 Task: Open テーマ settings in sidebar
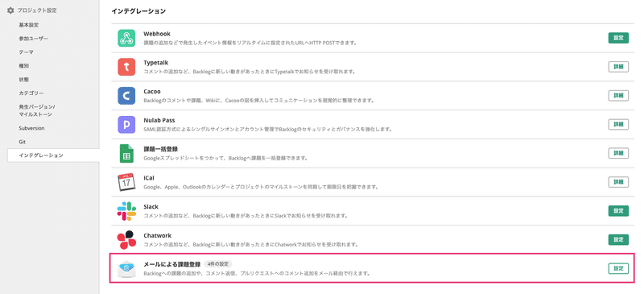(x=27, y=52)
